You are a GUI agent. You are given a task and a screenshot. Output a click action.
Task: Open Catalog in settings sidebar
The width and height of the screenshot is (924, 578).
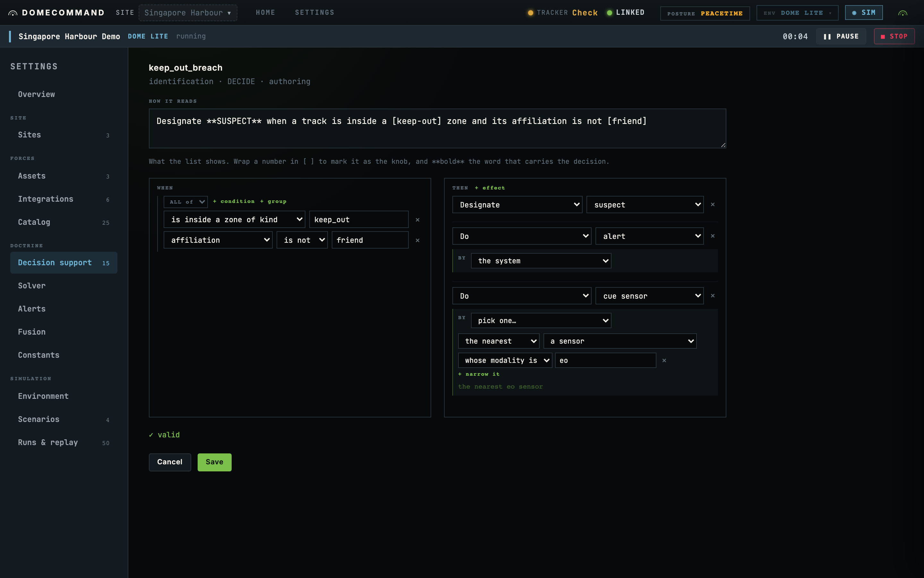(64, 222)
